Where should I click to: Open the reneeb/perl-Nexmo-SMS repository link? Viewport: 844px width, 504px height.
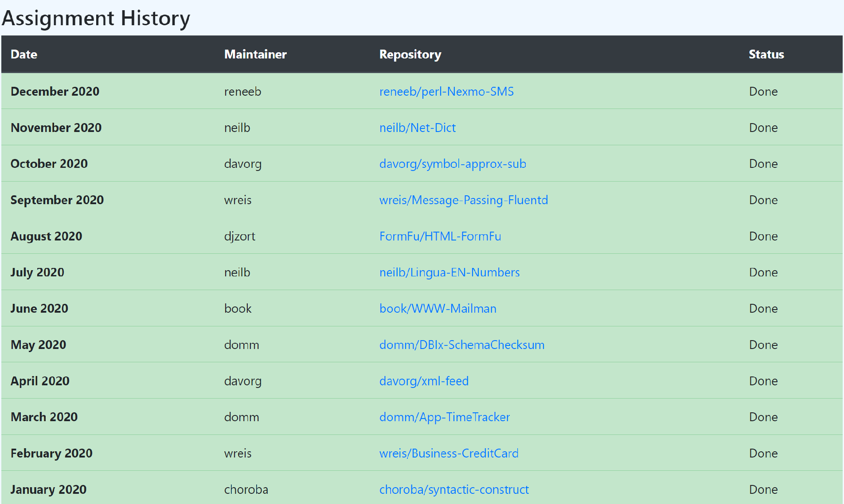pos(446,91)
